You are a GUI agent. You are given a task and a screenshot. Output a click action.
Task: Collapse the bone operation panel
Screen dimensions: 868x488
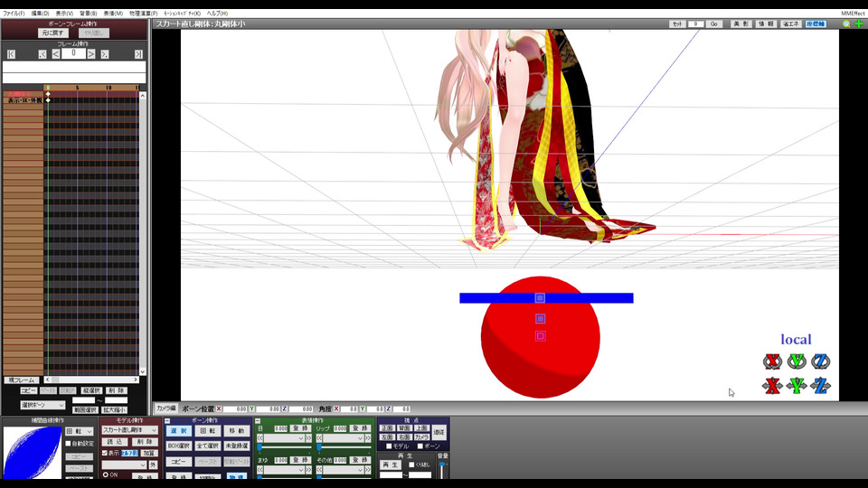click(167, 421)
